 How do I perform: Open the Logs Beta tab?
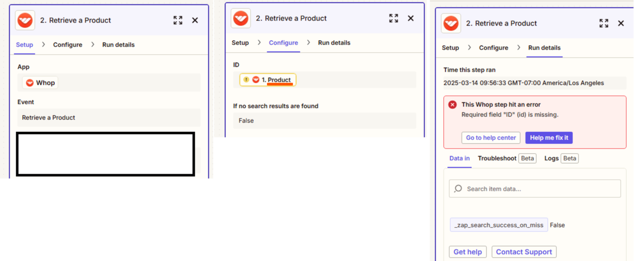tap(561, 158)
